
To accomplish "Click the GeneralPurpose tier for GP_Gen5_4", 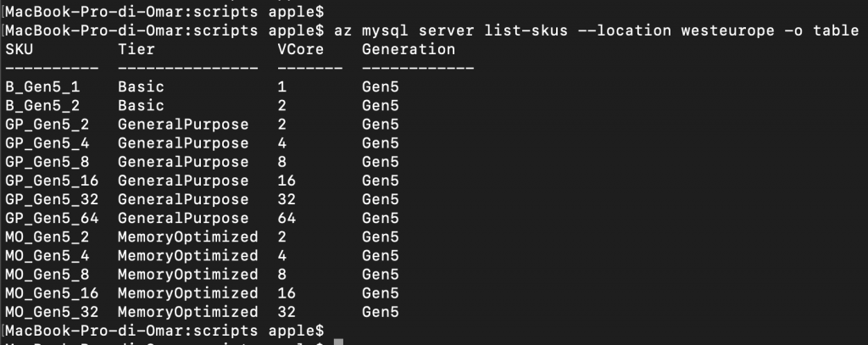I will 183,143.
